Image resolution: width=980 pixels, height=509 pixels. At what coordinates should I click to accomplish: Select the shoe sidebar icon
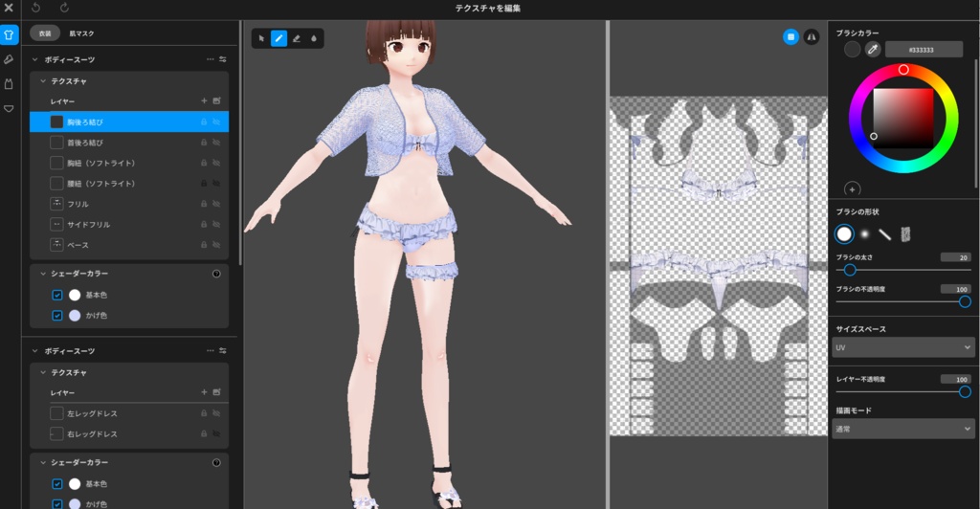(x=9, y=59)
